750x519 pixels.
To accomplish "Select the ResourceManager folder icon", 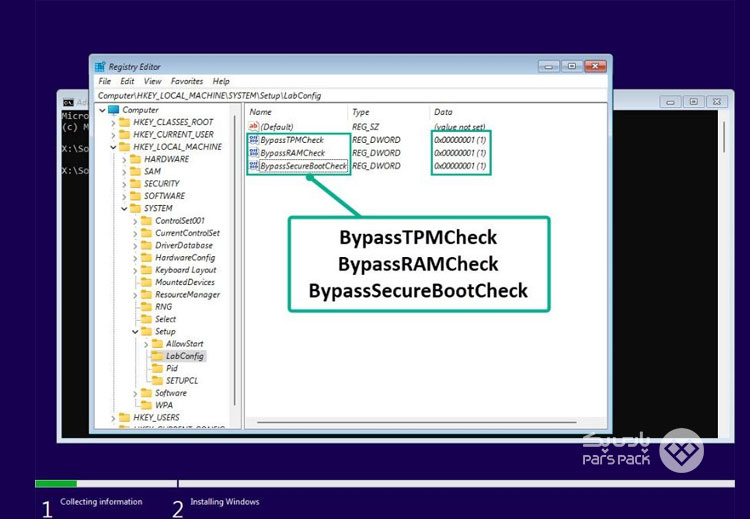I will click(146, 295).
